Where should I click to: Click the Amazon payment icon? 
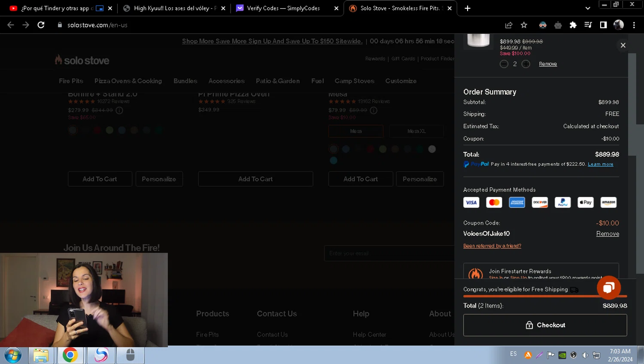608,202
